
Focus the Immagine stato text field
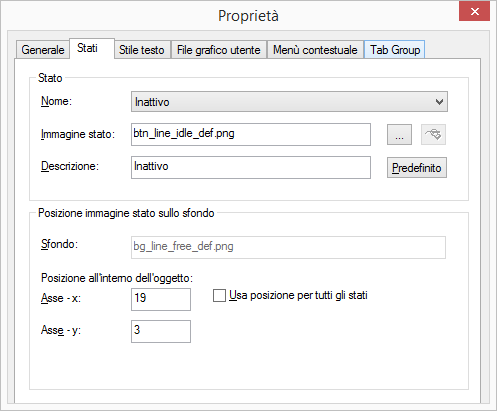tap(251, 134)
